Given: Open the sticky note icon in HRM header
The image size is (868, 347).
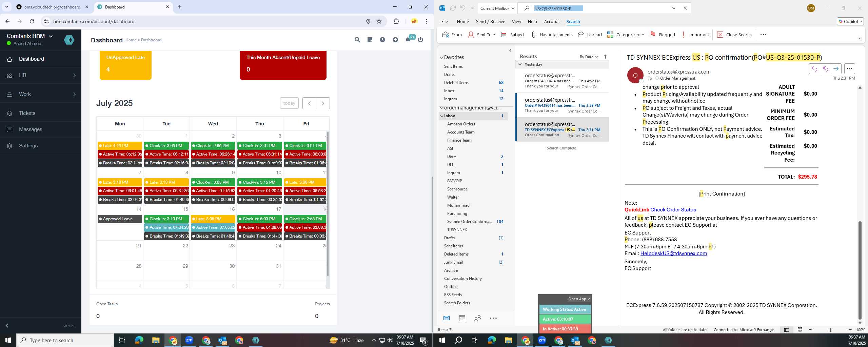Looking at the screenshot, I should click(370, 40).
